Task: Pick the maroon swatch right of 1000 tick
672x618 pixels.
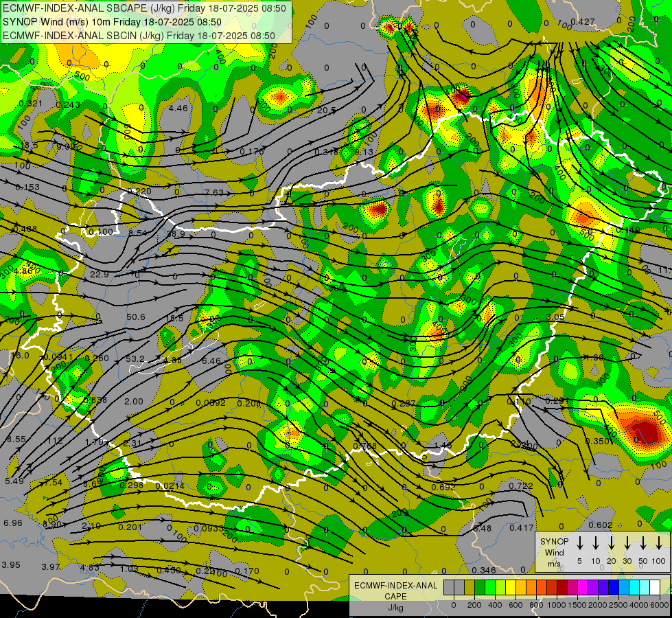Action: [562, 588]
